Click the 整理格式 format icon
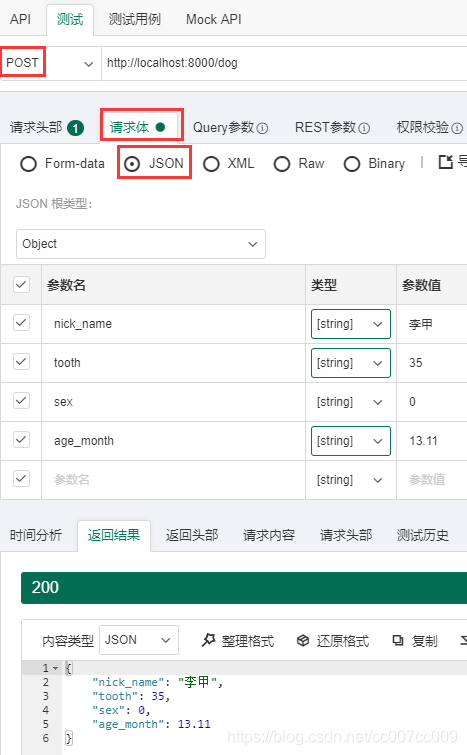 (208, 640)
